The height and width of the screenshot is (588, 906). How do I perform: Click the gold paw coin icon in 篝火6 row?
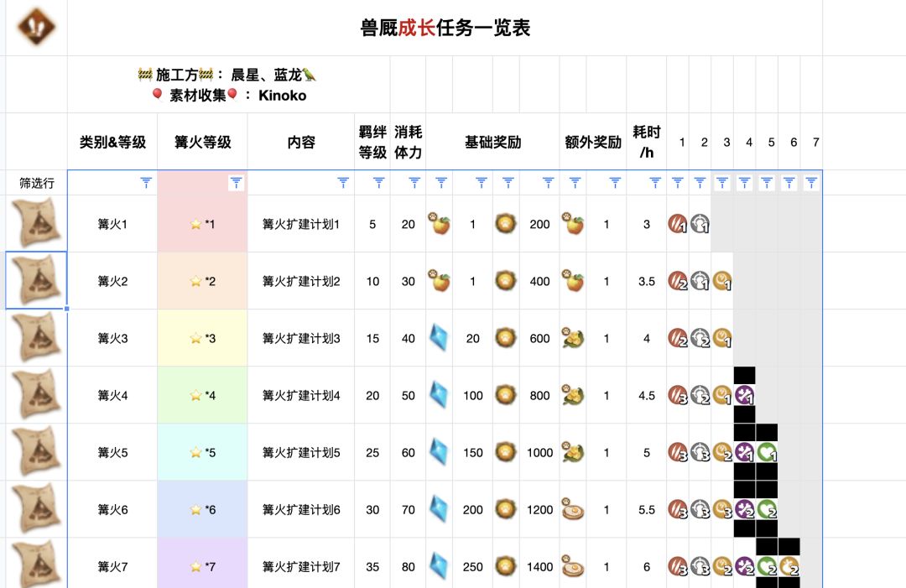[x=506, y=509]
